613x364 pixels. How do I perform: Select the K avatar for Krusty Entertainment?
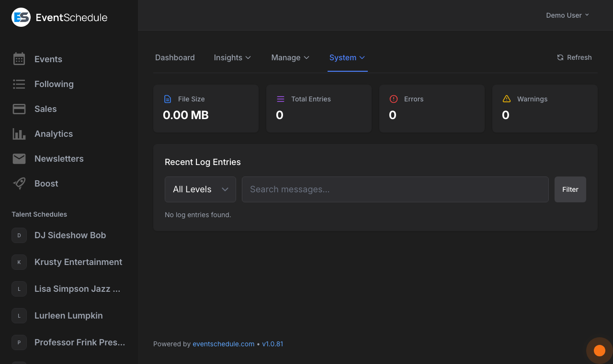(19, 262)
